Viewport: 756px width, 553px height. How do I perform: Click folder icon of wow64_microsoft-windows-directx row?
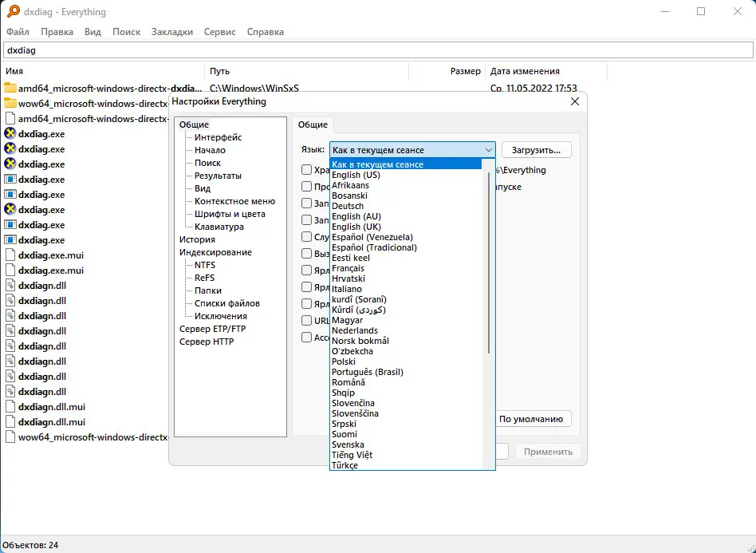click(10, 103)
